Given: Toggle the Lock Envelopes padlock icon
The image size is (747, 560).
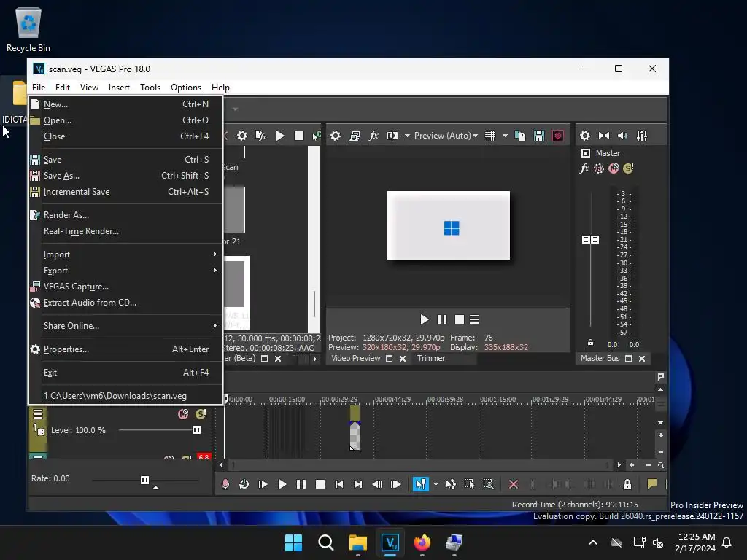Looking at the screenshot, I should pyautogui.click(x=627, y=484).
